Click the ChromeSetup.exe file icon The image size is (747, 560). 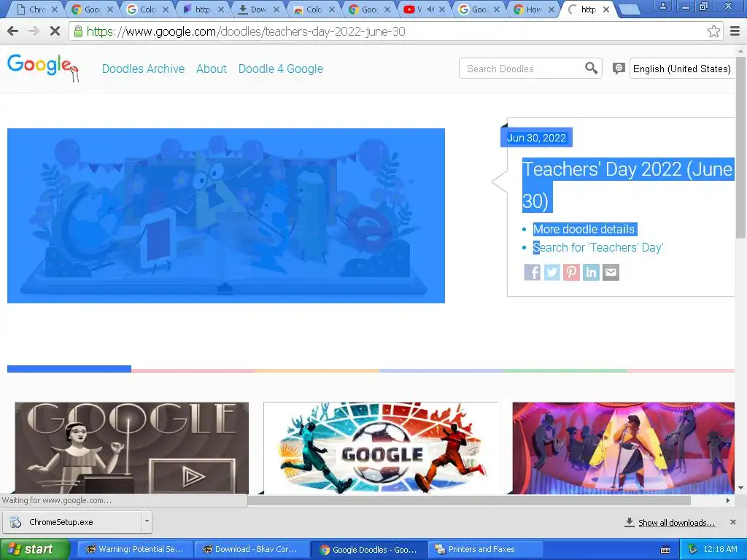click(x=15, y=522)
